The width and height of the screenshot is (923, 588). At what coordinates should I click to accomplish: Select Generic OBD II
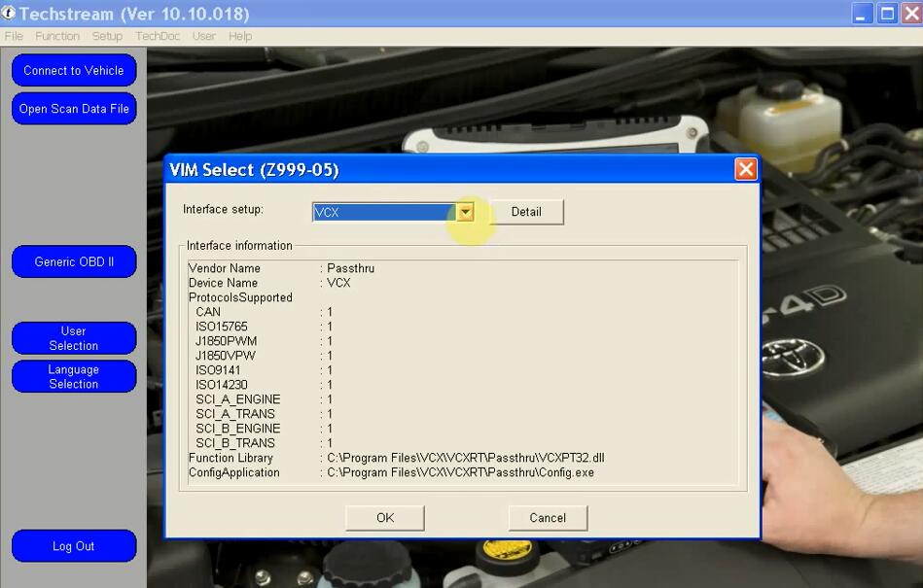click(74, 261)
